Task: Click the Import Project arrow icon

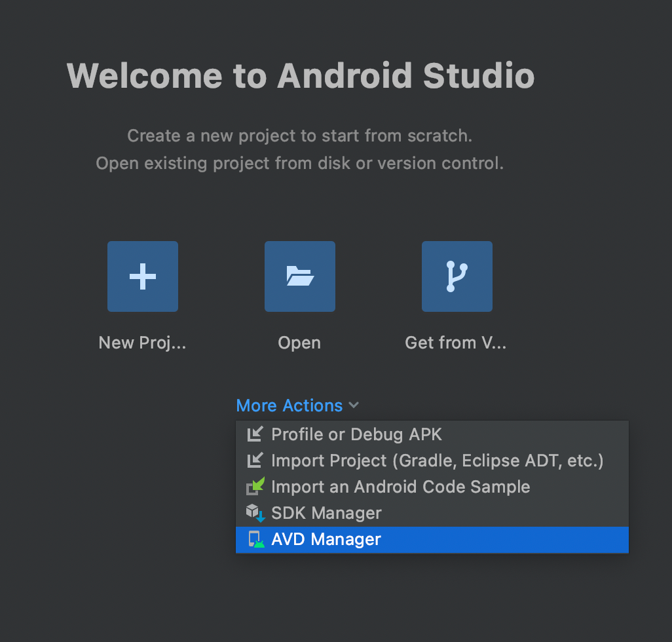Action: (255, 461)
